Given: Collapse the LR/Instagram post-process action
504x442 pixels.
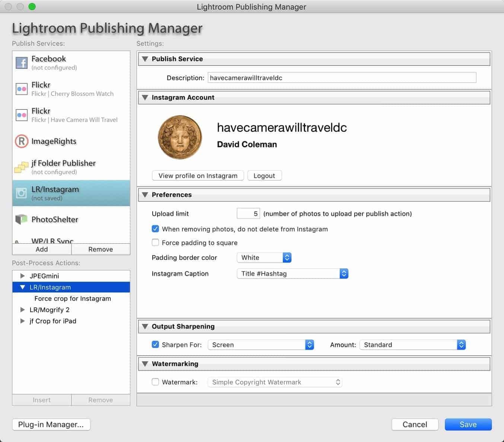Looking at the screenshot, I should point(22,287).
